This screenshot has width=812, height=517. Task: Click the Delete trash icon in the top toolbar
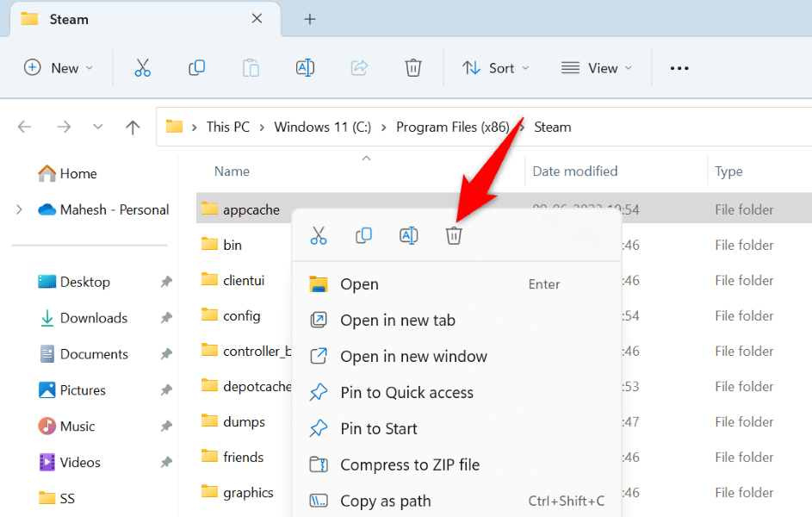pos(413,68)
